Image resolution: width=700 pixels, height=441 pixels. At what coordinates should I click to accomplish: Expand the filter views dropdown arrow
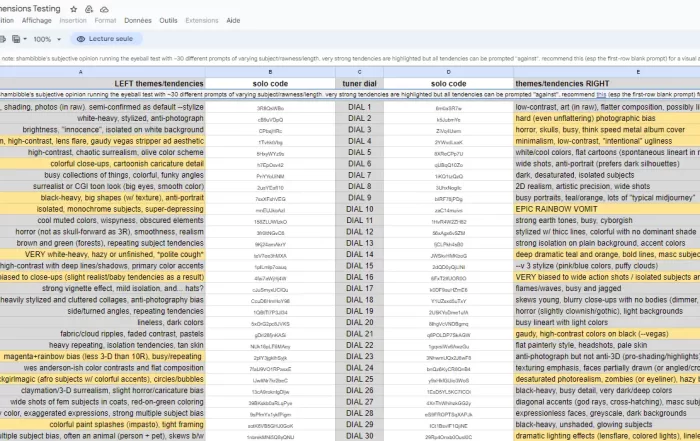tap(25, 39)
